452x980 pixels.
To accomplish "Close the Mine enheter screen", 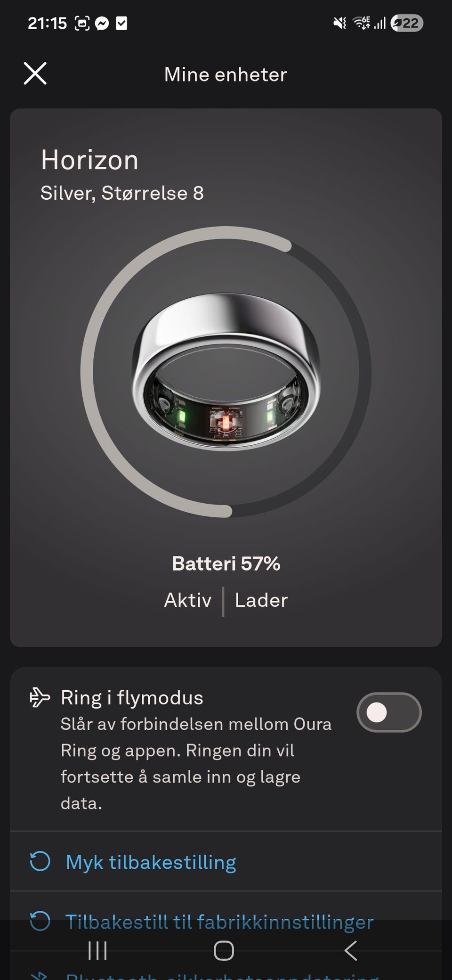I will coord(35,73).
